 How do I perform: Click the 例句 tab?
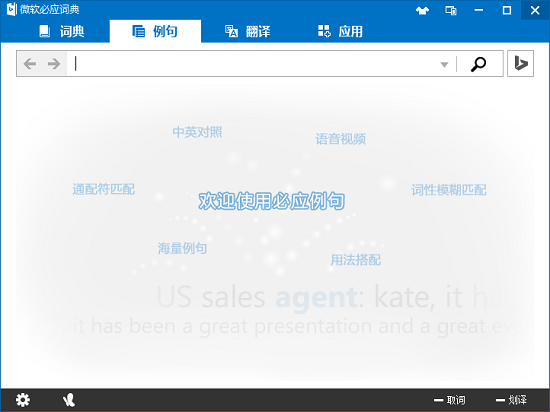point(155,31)
